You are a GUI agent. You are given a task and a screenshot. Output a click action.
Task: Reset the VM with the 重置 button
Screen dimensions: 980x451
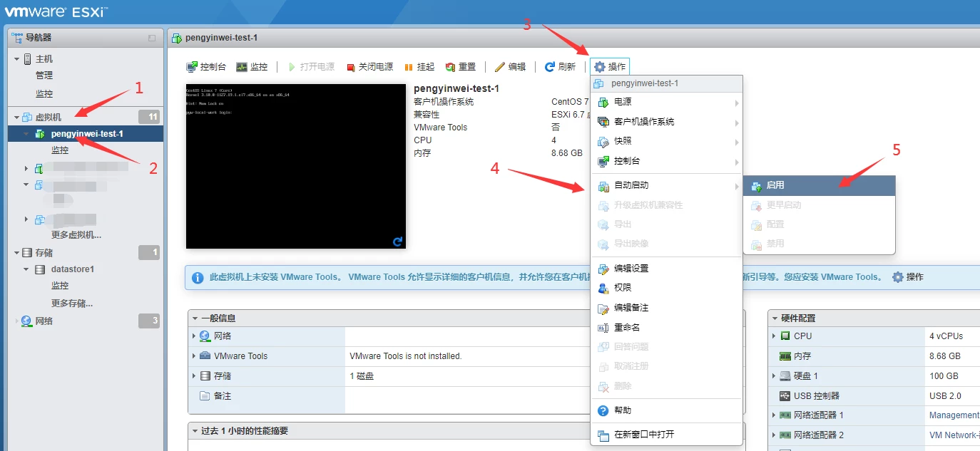point(461,67)
